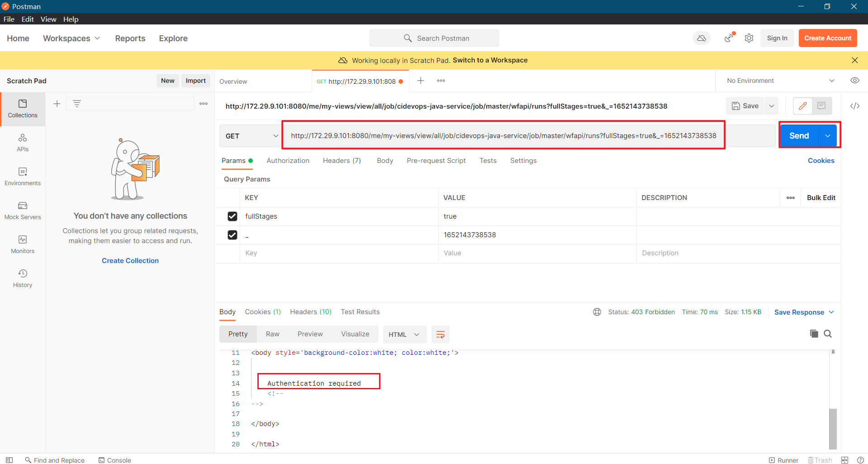Search within the response body
This screenshot has width=868, height=464.
[x=828, y=334]
